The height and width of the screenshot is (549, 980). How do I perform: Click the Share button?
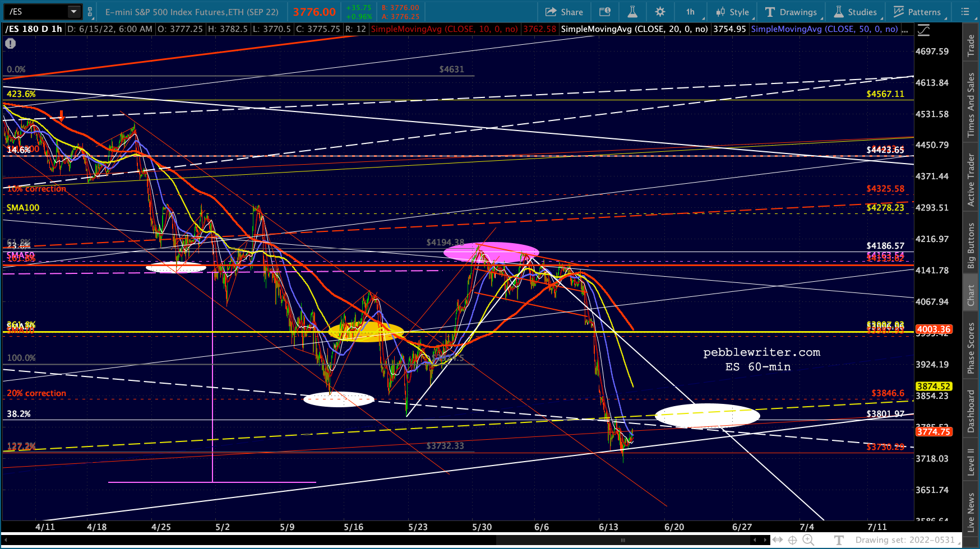(564, 12)
